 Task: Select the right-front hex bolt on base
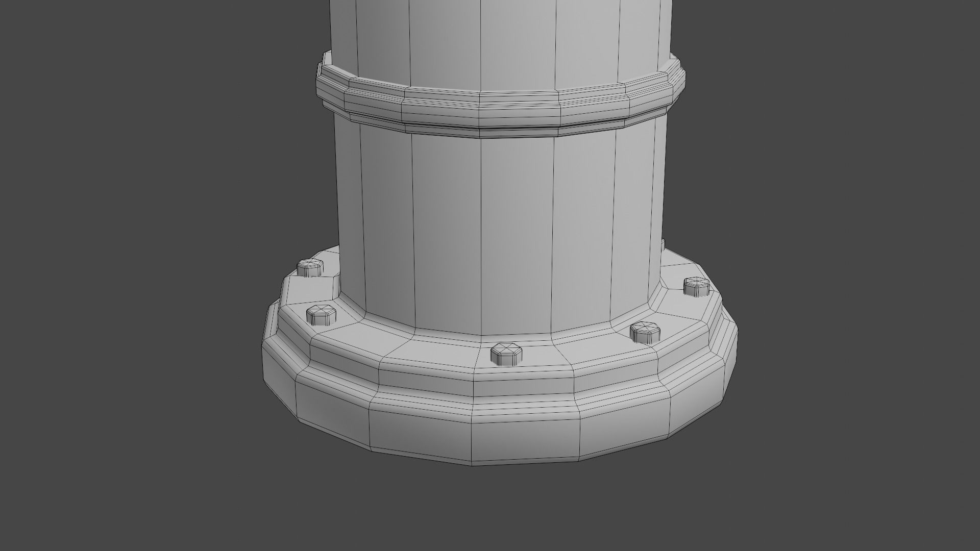click(645, 332)
